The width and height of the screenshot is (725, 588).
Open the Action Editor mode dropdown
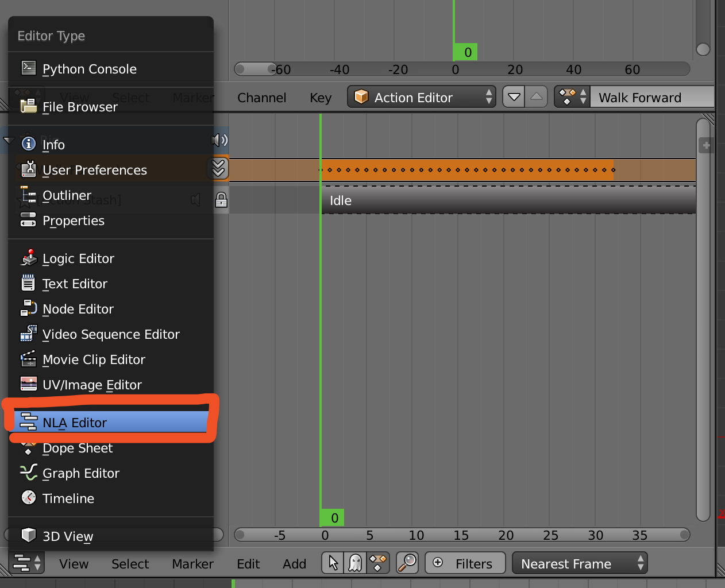point(422,96)
